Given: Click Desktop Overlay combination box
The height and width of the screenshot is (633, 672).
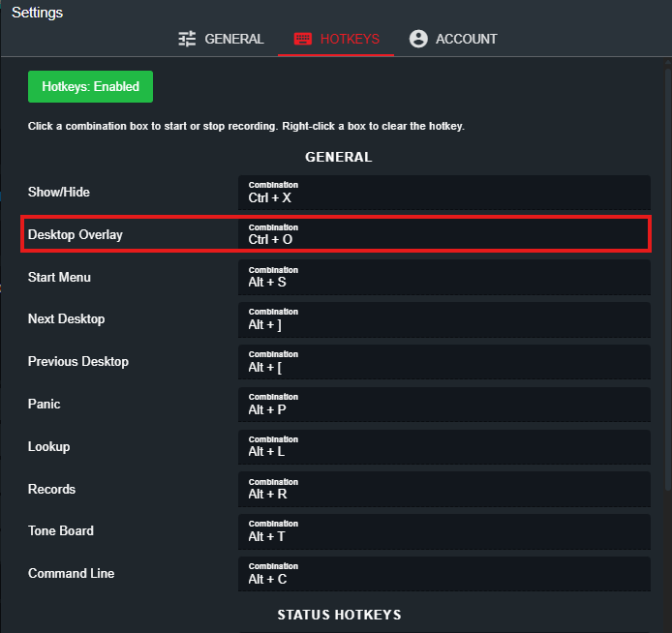Looking at the screenshot, I should coord(443,234).
